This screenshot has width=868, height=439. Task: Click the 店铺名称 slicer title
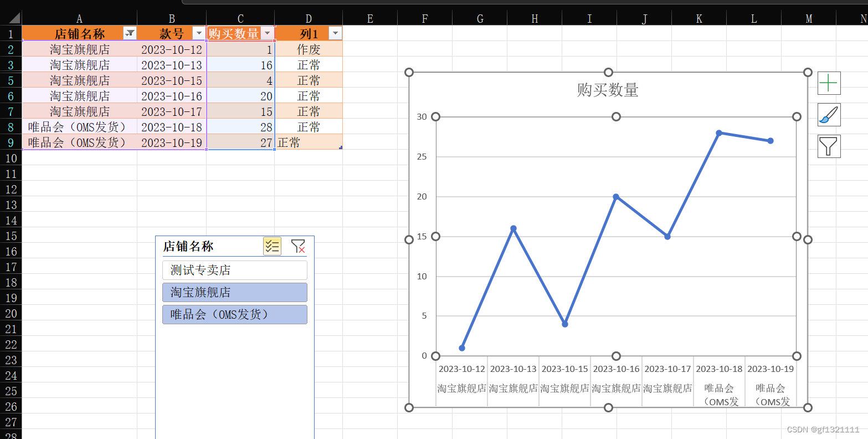tap(188, 246)
